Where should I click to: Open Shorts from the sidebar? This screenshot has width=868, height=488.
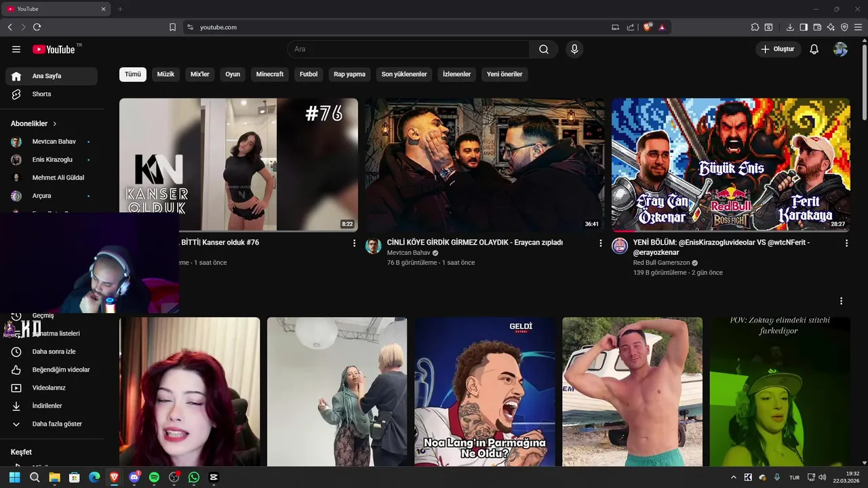pos(52,94)
